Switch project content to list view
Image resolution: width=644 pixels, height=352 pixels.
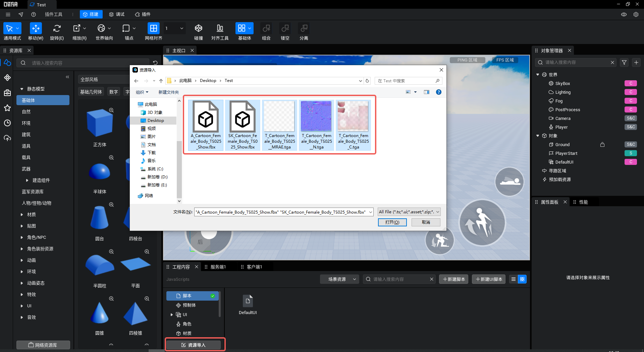(513, 279)
